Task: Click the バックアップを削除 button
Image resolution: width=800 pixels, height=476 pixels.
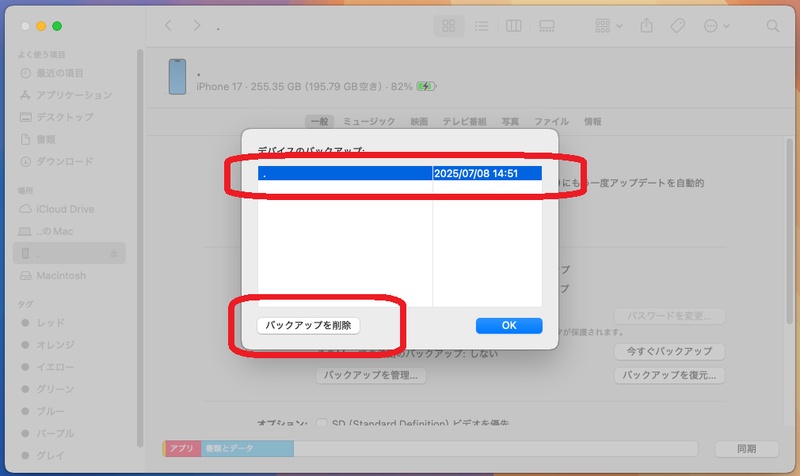Action: coord(308,325)
